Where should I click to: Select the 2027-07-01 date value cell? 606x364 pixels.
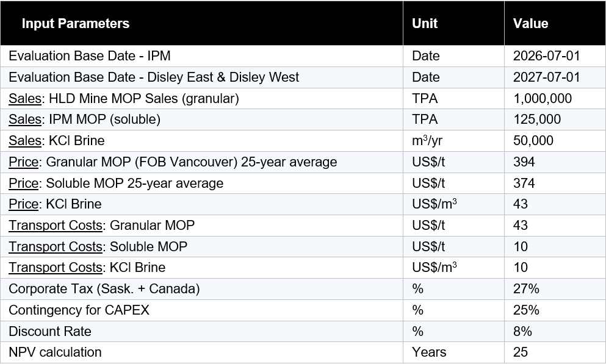point(546,77)
